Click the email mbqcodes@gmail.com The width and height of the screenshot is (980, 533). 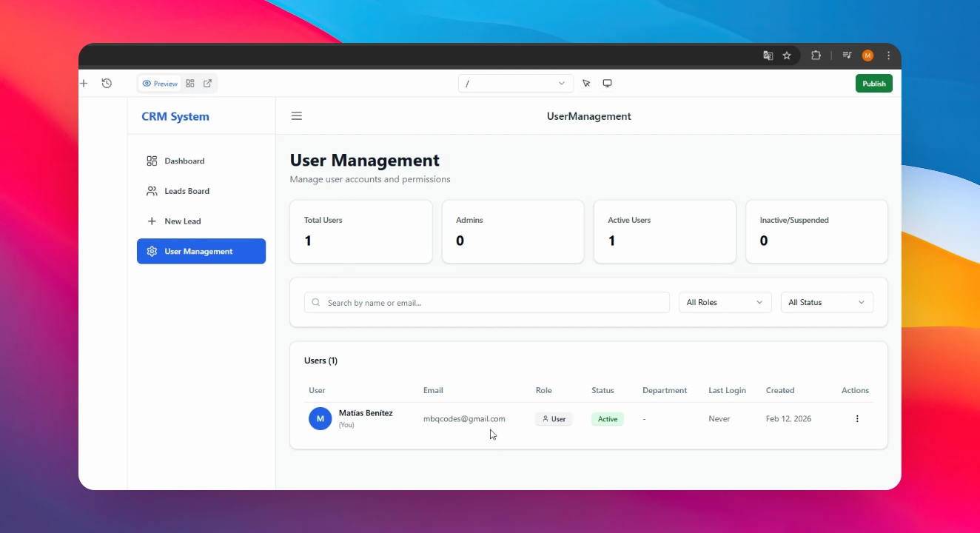464,419
